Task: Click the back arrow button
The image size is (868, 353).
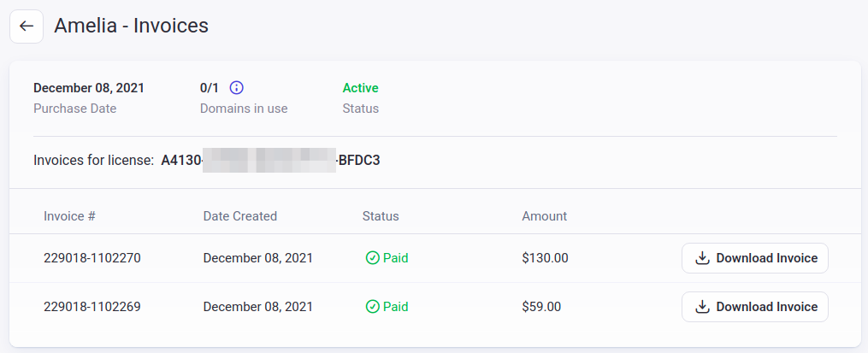Action: point(27,26)
